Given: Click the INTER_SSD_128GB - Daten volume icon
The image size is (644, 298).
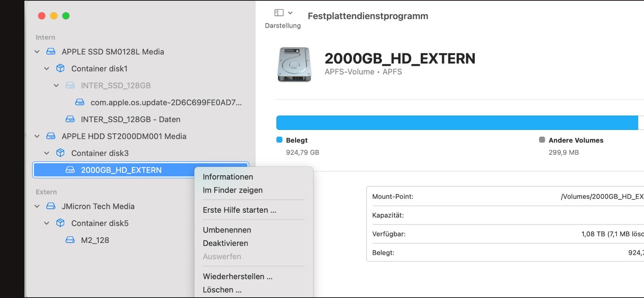Looking at the screenshot, I should (70, 119).
